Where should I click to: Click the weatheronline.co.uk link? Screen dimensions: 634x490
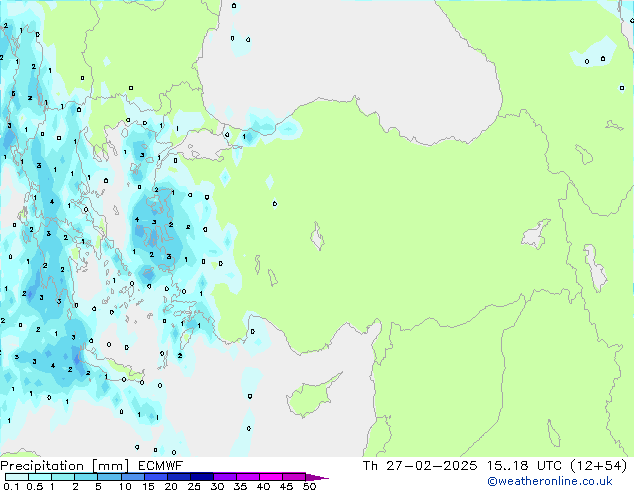(550, 481)
